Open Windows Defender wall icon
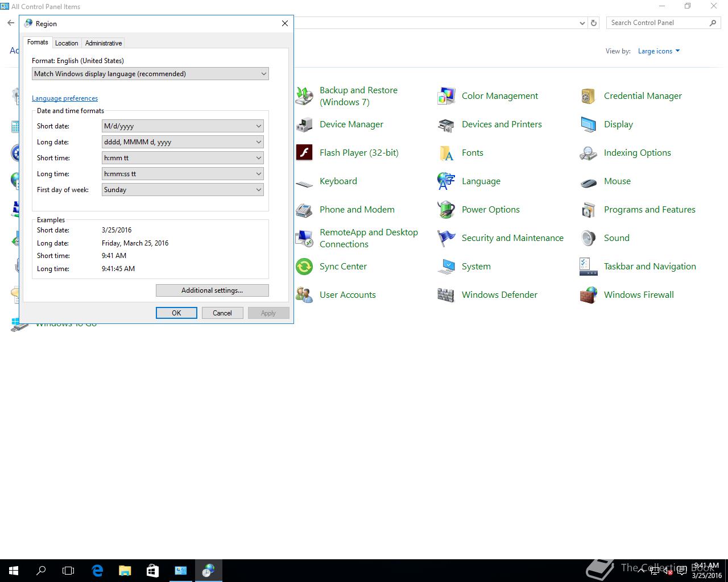 [446, 295]
